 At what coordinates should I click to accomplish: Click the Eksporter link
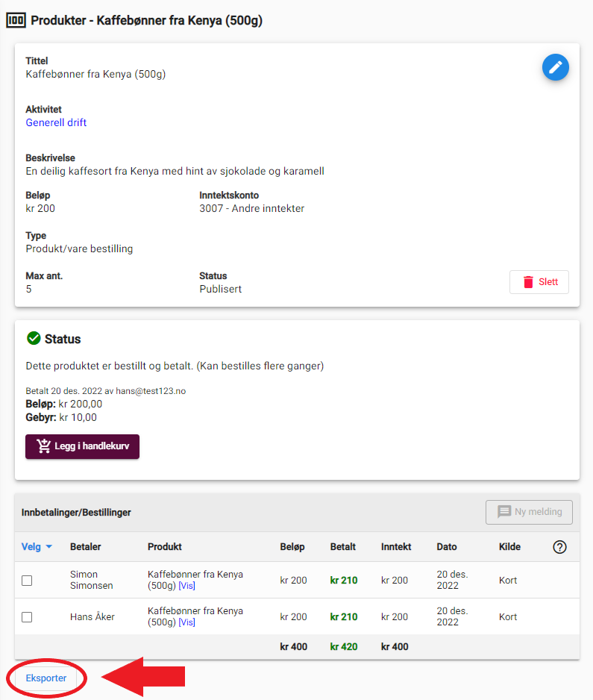tap(46, 678)
